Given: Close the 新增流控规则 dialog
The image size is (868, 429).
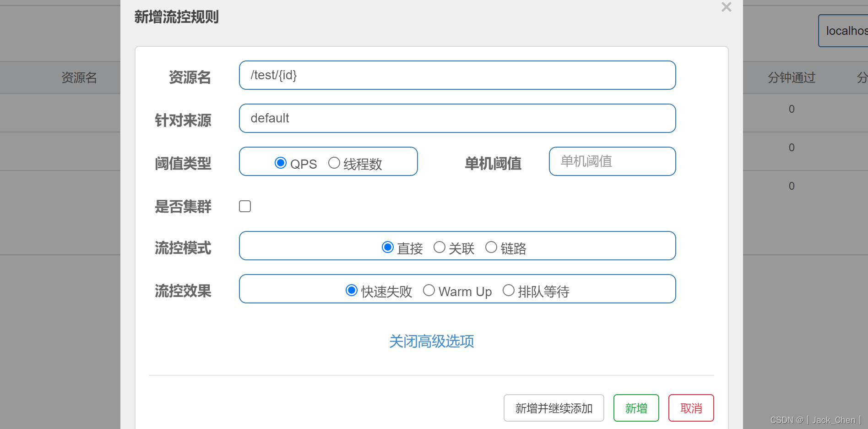Looking at the screenshot, I should click(726, 7).
